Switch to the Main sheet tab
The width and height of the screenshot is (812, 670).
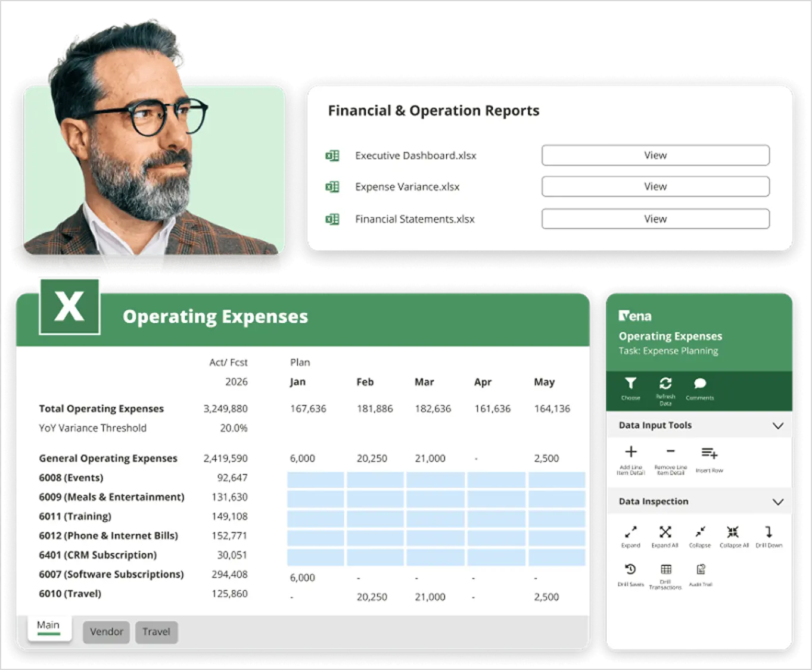click(x=48, y=627)
